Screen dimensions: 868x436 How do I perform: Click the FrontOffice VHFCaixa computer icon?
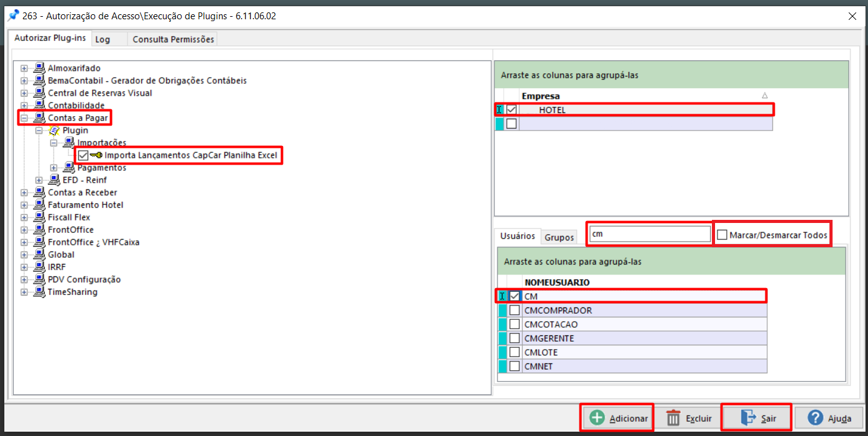coord(40,242)
